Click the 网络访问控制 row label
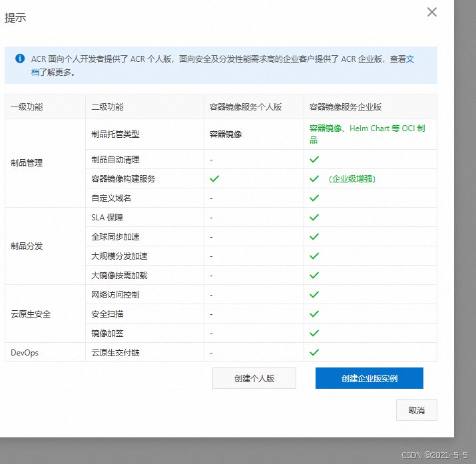 (115, 295)
